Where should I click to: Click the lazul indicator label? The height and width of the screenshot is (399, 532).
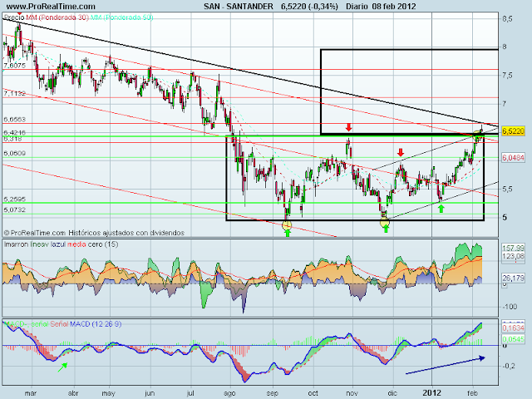tap(58, 244)
